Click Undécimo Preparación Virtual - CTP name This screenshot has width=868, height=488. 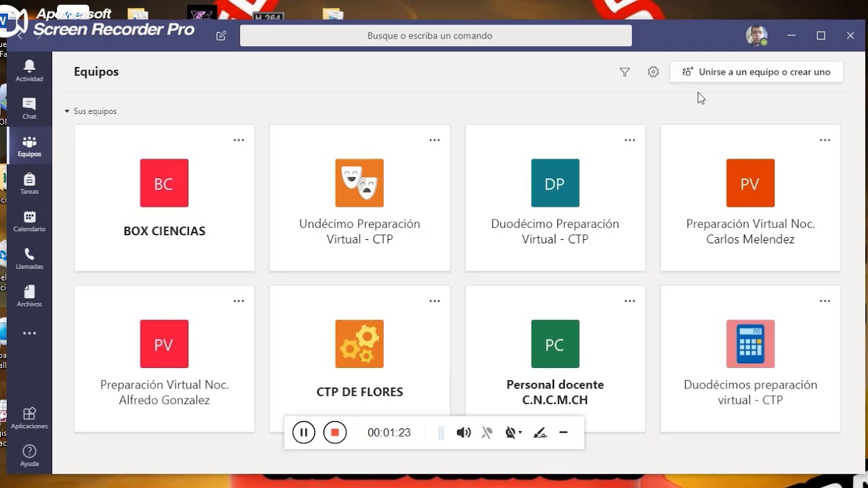tap(359, 231)
